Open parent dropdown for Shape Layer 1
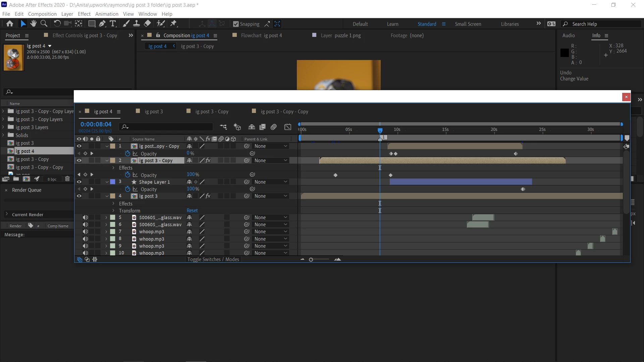Viewport: 644px width, 362px height. 270,182
